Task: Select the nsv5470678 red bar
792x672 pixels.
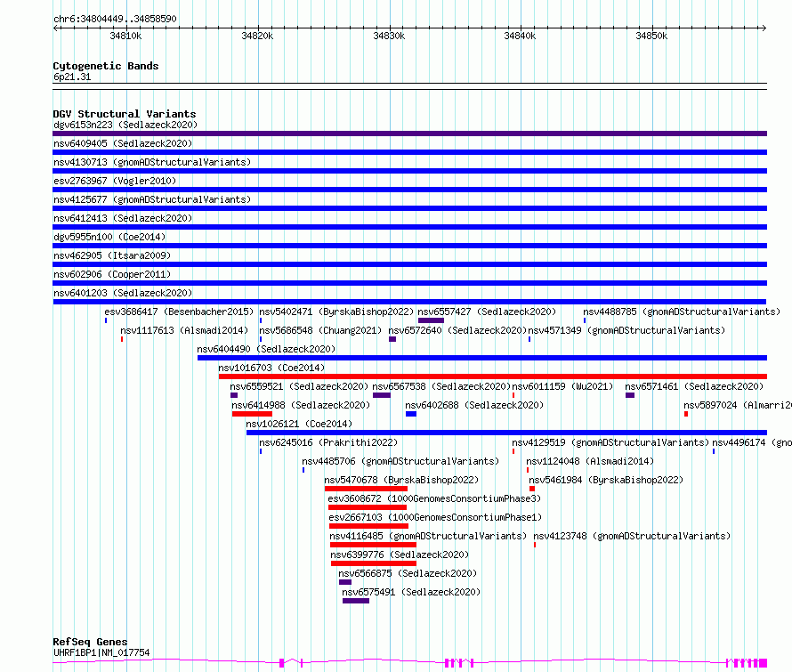Action: point(367,489)
